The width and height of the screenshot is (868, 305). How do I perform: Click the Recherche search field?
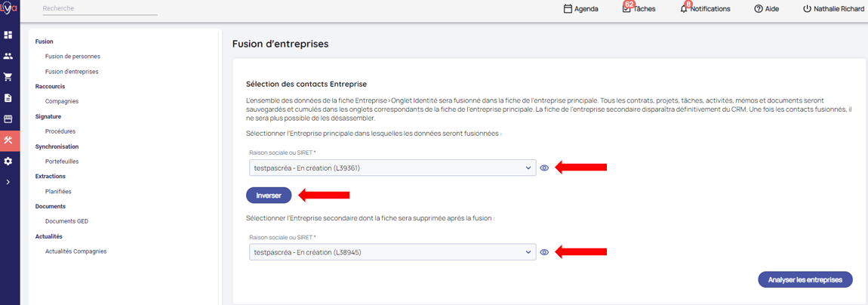(100, 9)
